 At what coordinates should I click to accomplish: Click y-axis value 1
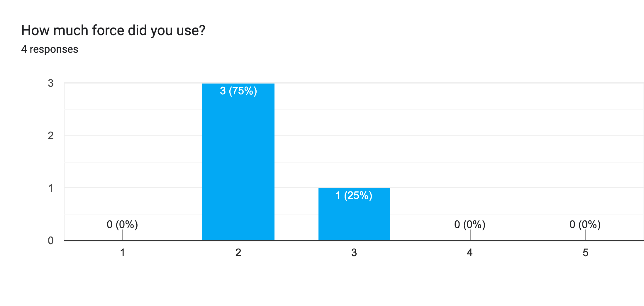pos(51,188)
